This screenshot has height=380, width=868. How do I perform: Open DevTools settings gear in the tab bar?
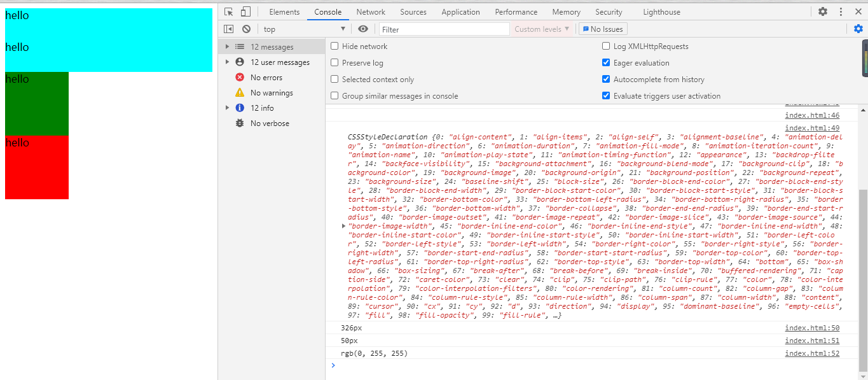[x=823, y=11]
